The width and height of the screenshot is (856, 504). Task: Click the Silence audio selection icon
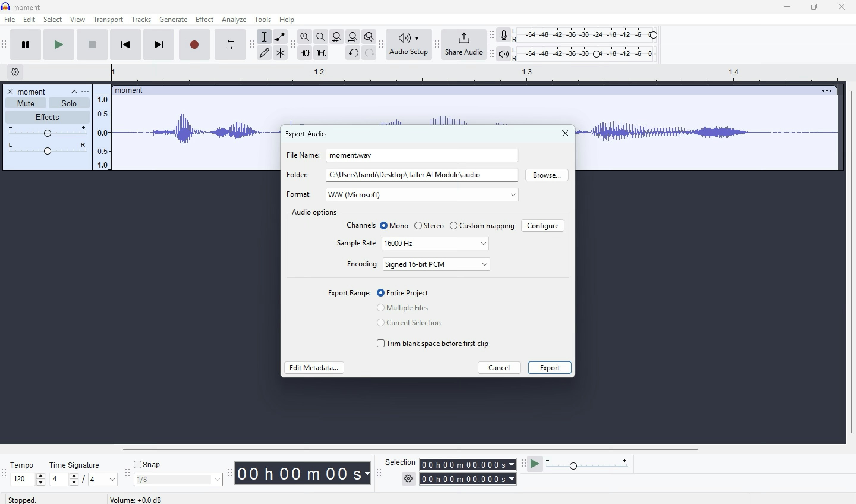pyautogui.click(x=321, y=53)
